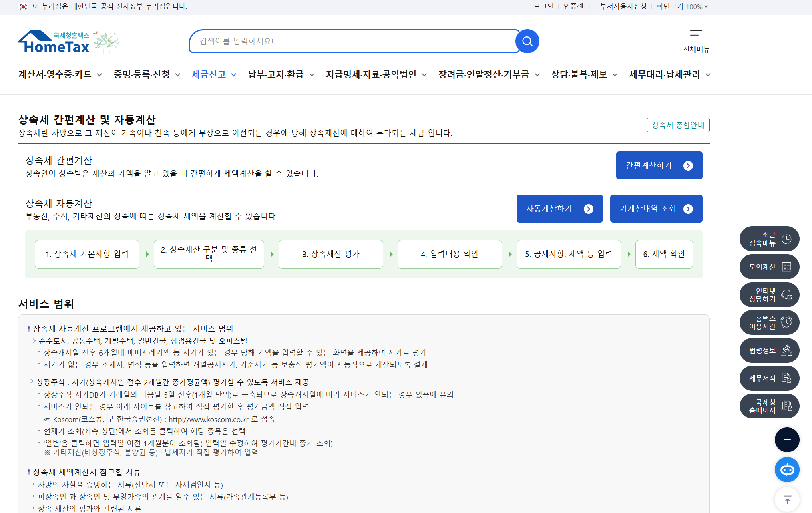Click the 로그인 link

[x=543, y=6]
